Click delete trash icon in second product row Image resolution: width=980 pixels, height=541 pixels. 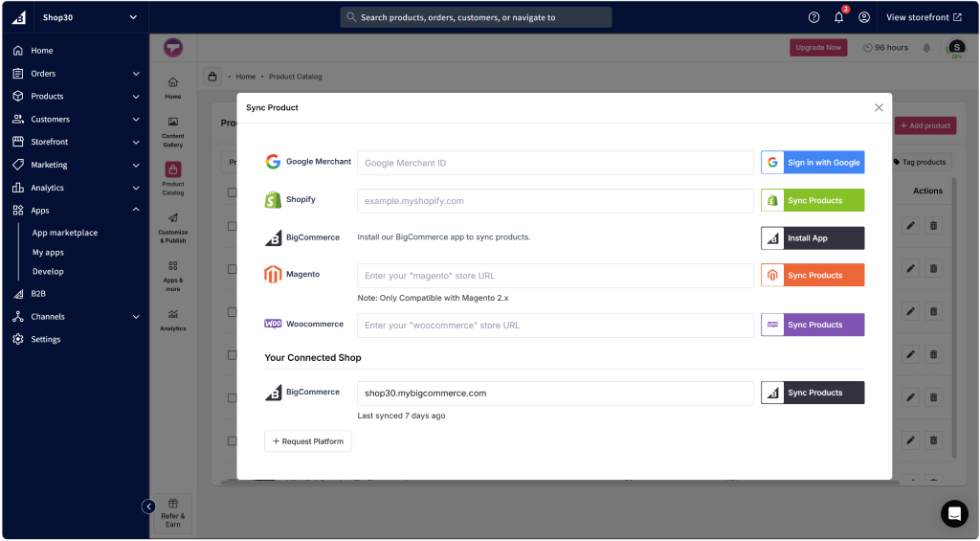tap(934, 268)
